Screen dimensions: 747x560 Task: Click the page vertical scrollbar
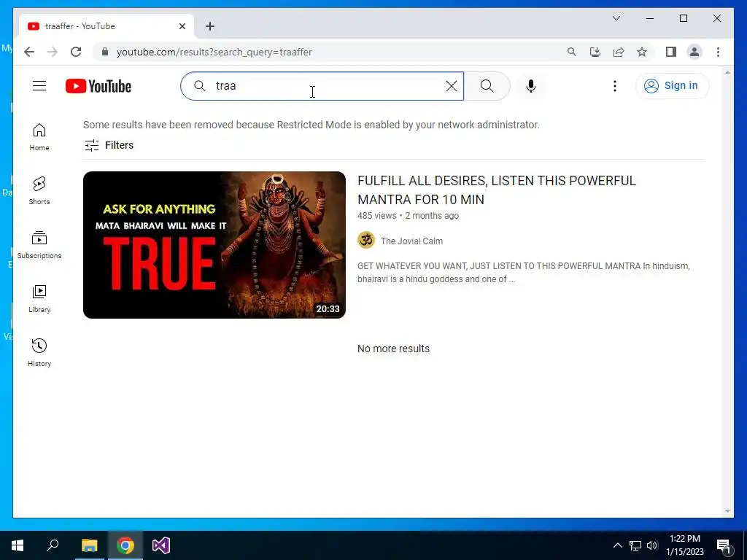point(727,292)
